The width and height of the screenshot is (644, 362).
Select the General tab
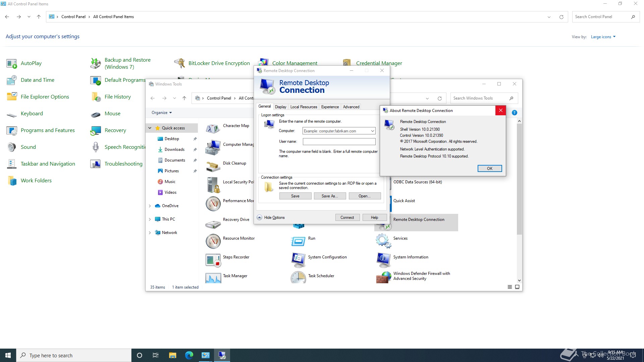[265, 106]
